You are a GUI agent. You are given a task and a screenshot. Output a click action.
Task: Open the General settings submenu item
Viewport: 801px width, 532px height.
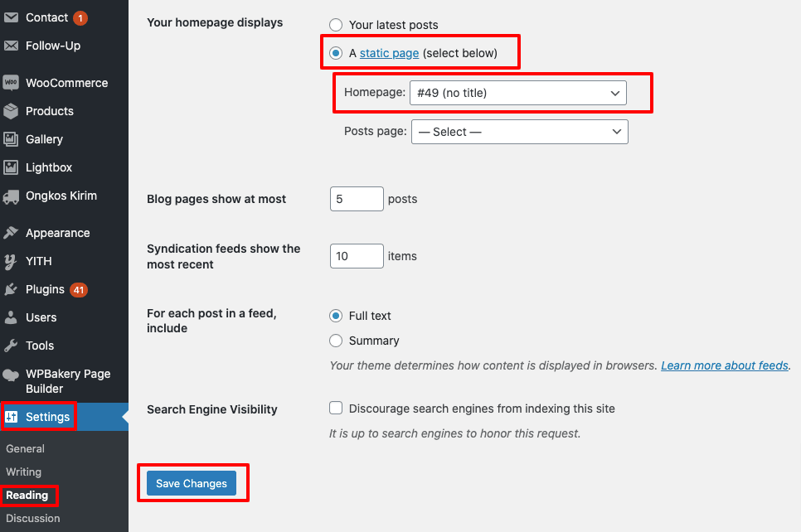[x=25, y=448]
